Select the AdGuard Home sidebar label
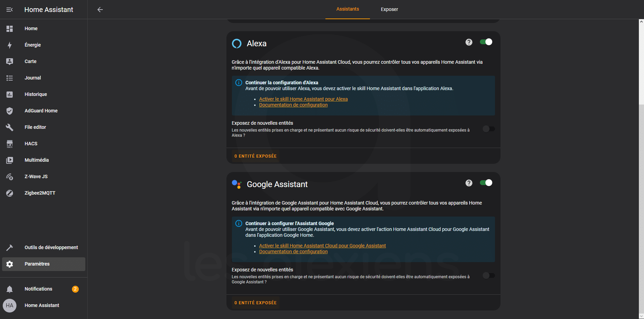644x319 pixels. [x=41, y=111]
